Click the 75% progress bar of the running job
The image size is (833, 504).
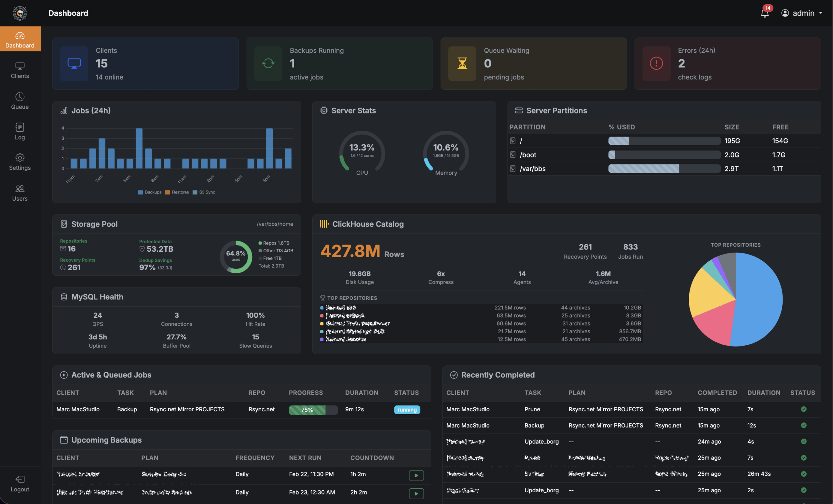coord(313,410)
